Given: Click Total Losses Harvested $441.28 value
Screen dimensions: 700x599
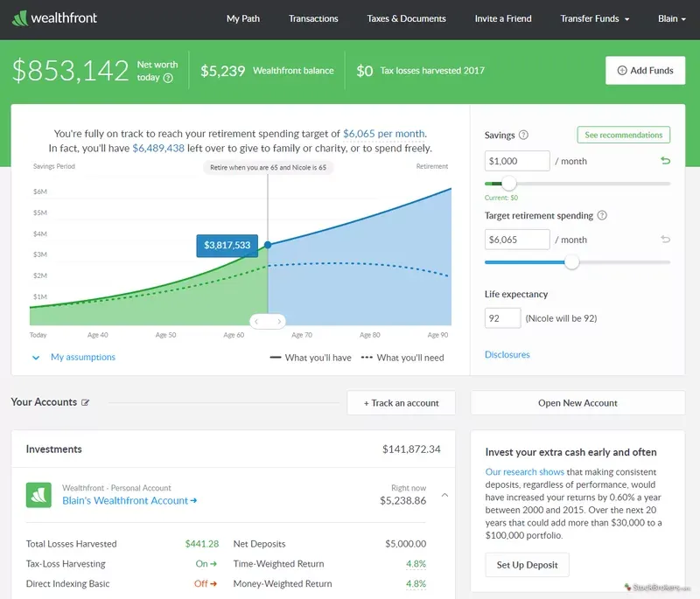Looking at the screenshot, I should [202, 544].
